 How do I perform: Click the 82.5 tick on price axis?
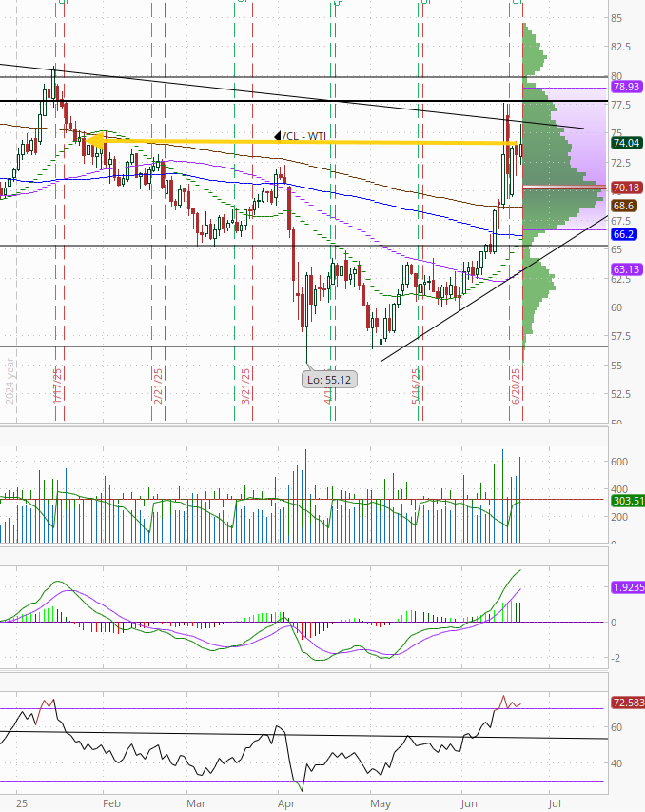click(620, 48)
